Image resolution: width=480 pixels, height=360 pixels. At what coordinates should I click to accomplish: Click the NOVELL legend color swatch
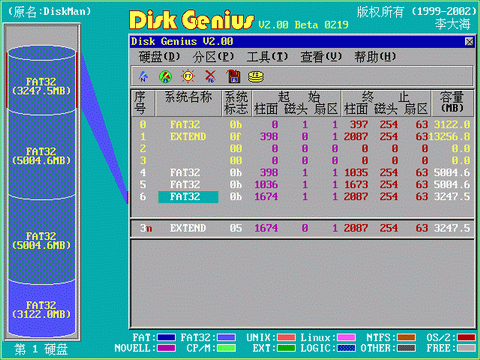[166, 348]
